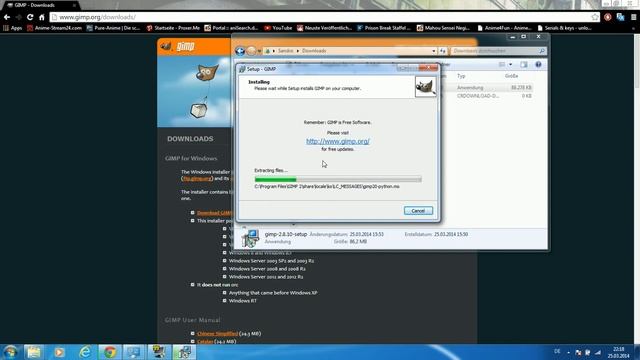Open Explorer address bar history dropdown
This screenshot has width=640, height=360.
point(433,51)
